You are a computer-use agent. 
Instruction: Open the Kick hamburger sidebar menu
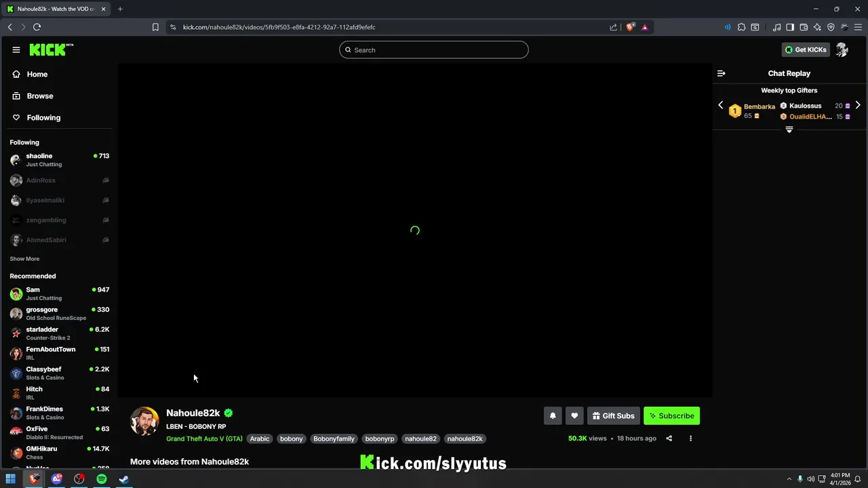(x=16, y=49)
